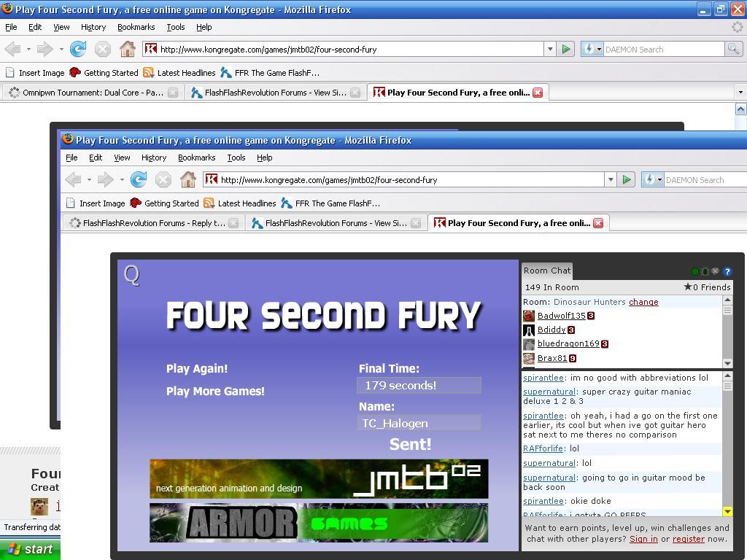The image size is (747, 560).
Task: Close the outer Play Four Second Fury tab
Action: [x=538, y=93]
